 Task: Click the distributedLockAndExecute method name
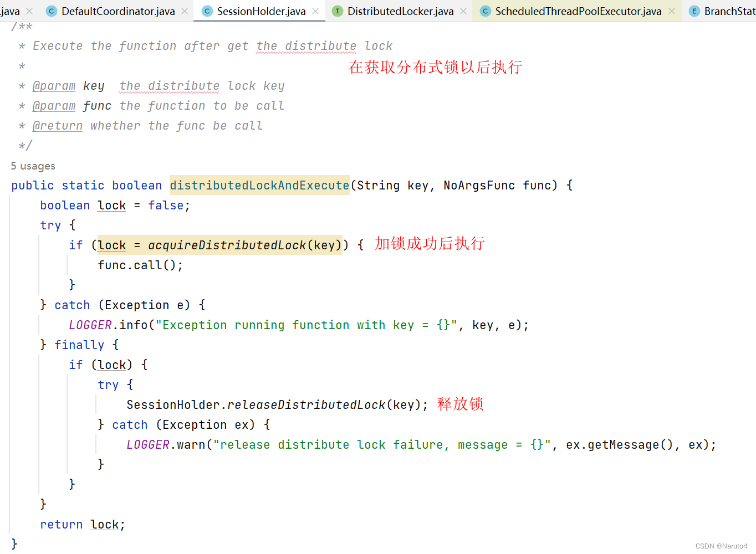[259, 185]
